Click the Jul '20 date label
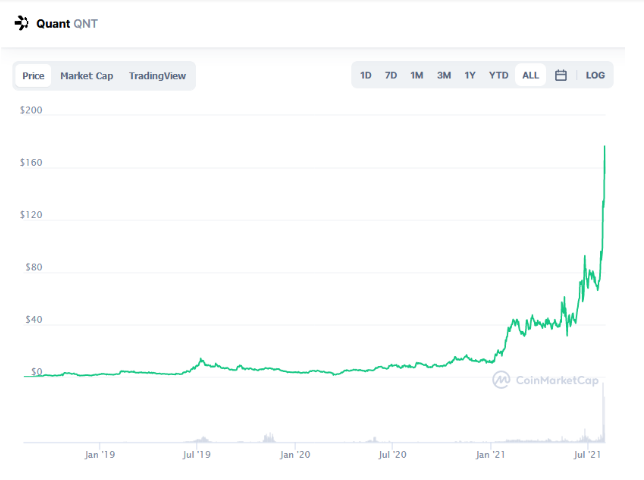Screen dimensions: 644x480 (x=392, y=455)
